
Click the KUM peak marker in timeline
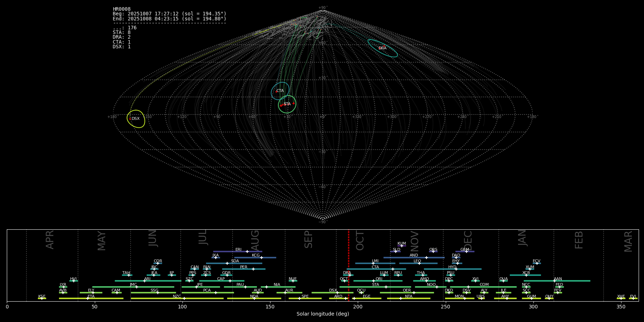401,246
